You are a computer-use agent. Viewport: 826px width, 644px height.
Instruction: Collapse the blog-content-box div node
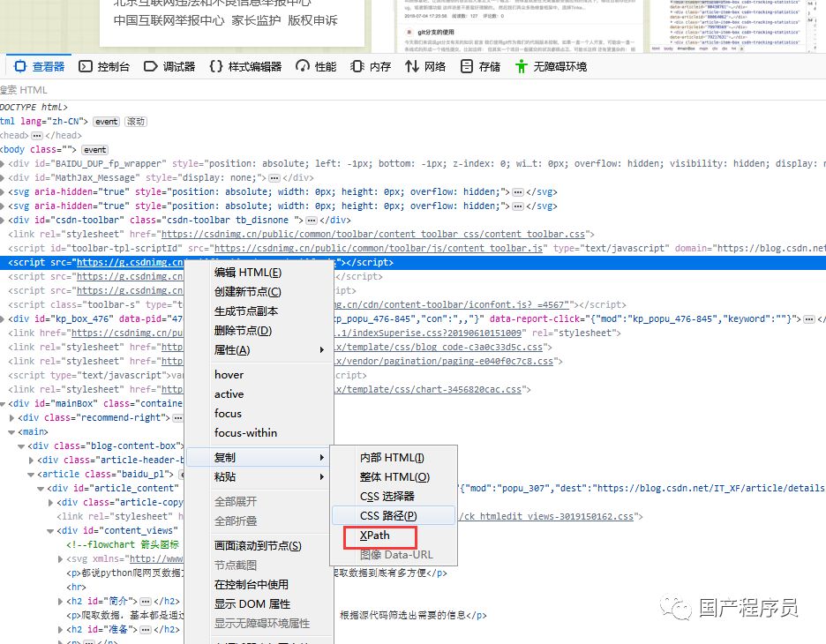click(21, 446)
